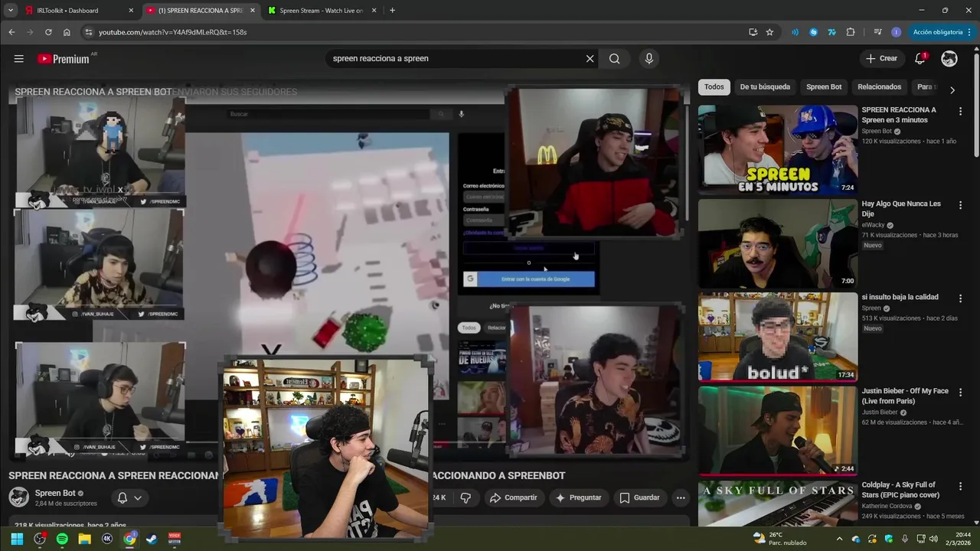
Task: Dislike the video with thumbs-down
Action: [465, 497]
